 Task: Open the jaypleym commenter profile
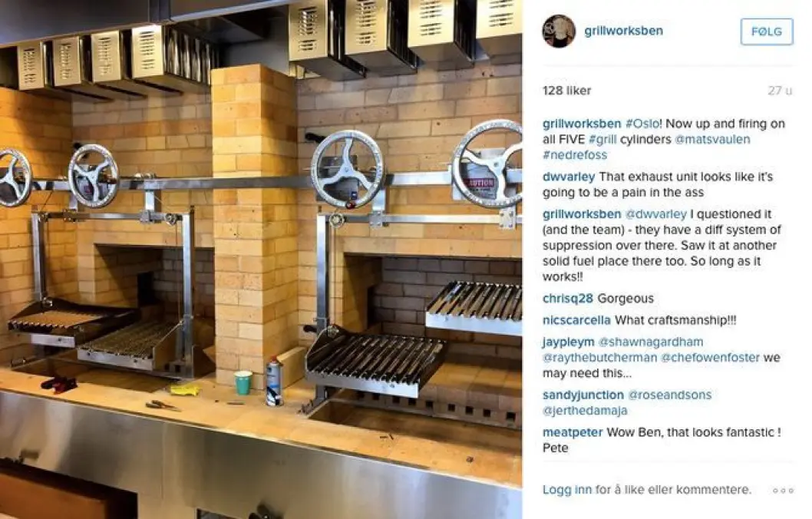pyautogui.click(x=569, y=342)
